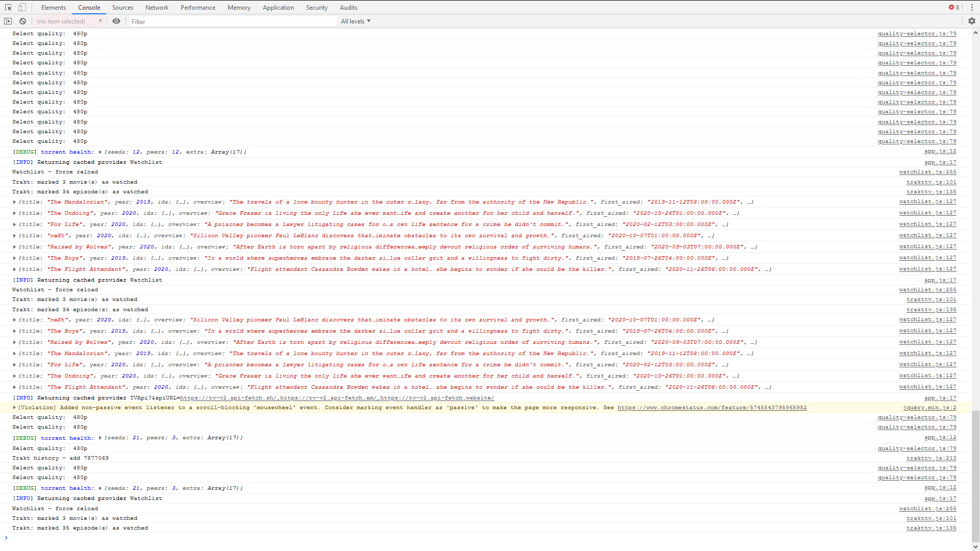
Task: Toggle the device toolbar icon
Action: [22, 7]
